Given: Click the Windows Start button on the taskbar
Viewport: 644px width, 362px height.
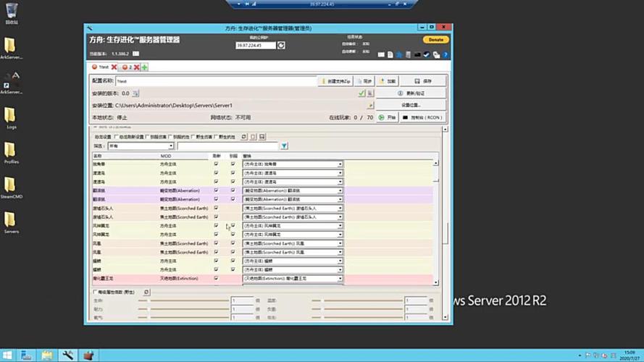Looking at the screenshot, I should click(7, 355).
